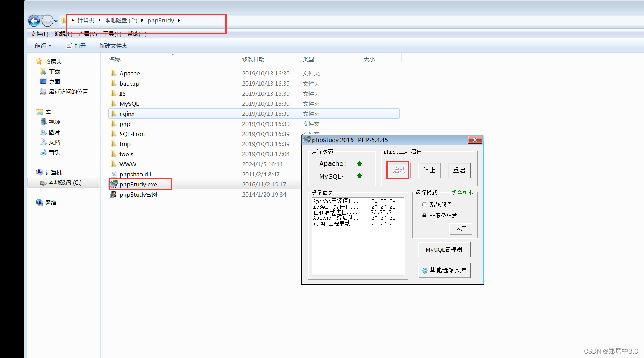Expand the arrow after 本地磁盘 (C:) breadcrumb

click(x=142, y=21)
